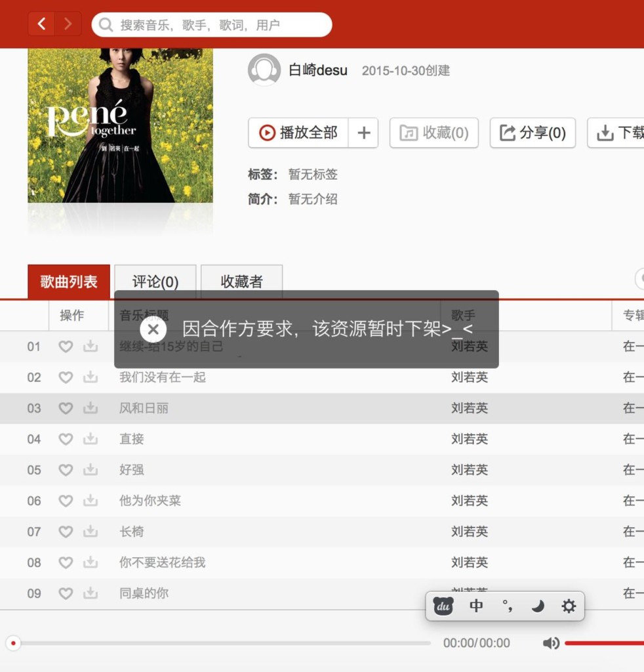Click the 收藏(0) collect button
Viewport: 644px width, 672px height.
point(433,133)
